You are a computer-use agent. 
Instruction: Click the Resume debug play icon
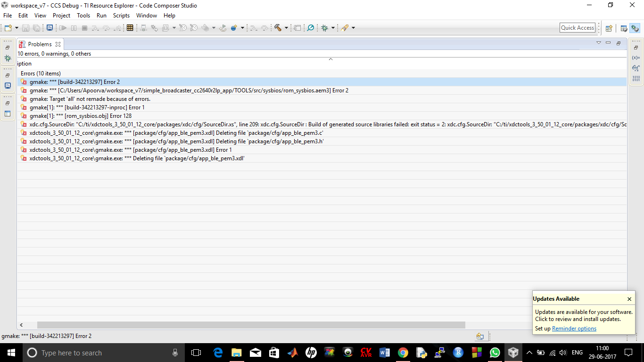[x=63, y=28]
